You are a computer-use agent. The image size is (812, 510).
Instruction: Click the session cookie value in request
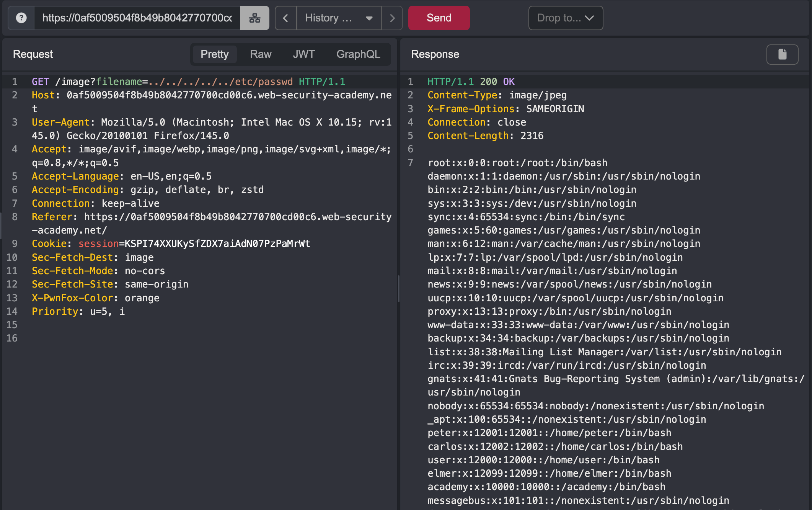click(217, 244)
